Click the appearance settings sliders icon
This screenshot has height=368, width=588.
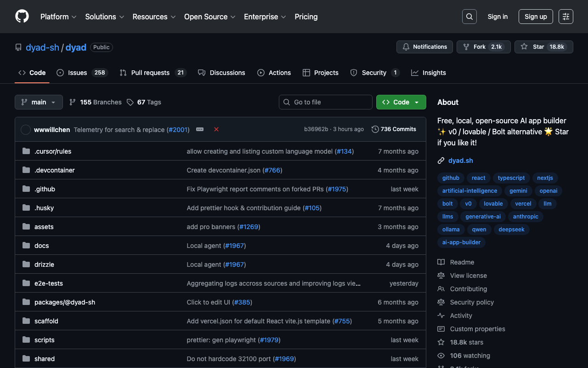click(565, 17)
